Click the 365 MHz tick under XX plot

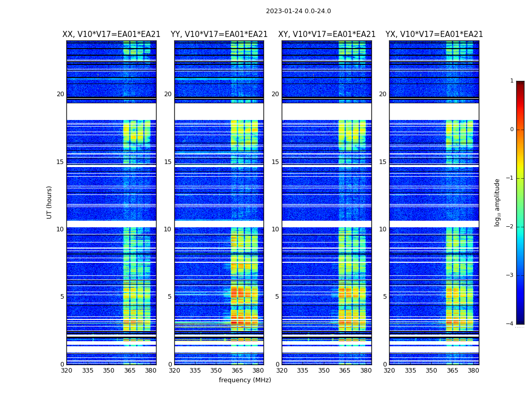tap(130, 371)
